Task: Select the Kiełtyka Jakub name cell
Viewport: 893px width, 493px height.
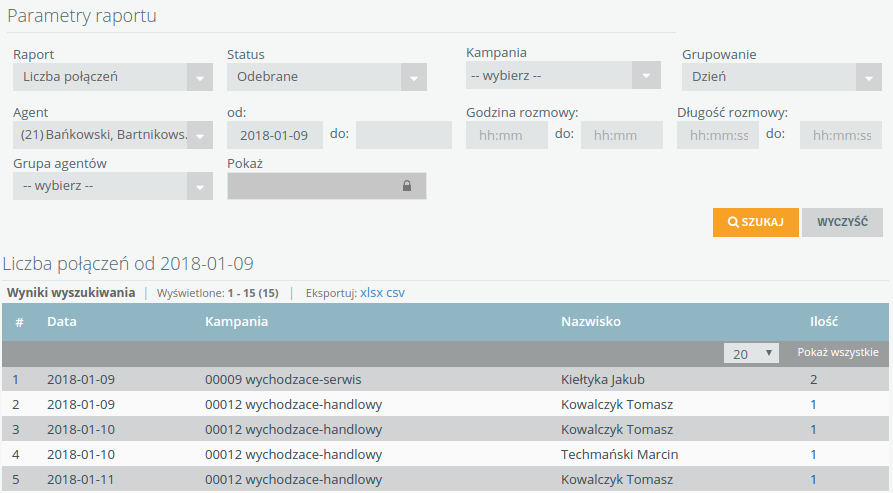Action: pyautogui.click(x=603, y=380)
